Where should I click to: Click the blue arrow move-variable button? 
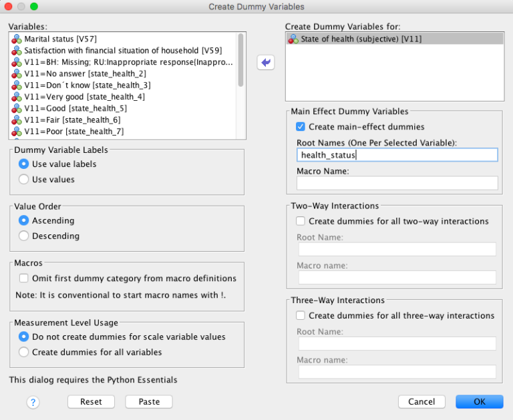coord(266,62)
